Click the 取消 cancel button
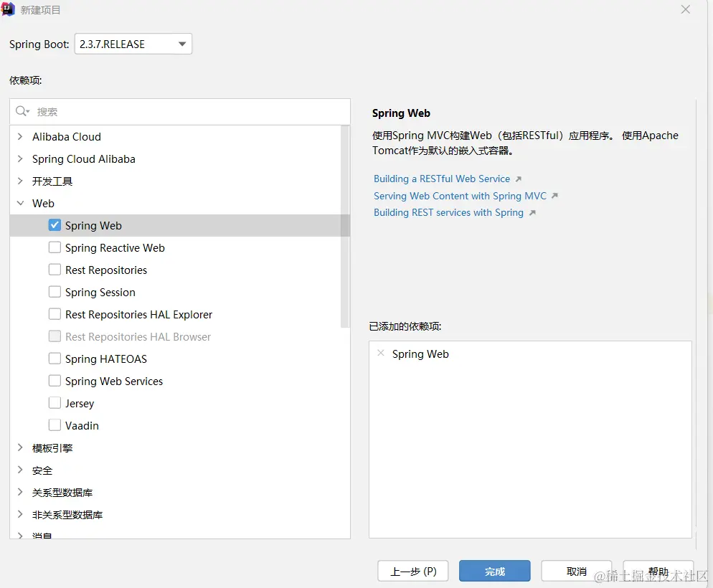The image size is (713, 588). pyautogui.click(x=577, y=572)
